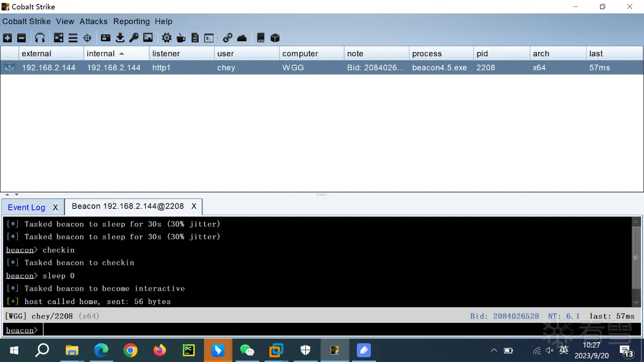Switch to Pivot Graph view icon
The width and height of the screenshot is (644, 362).
pyautogui.click(x=58, y=38)
